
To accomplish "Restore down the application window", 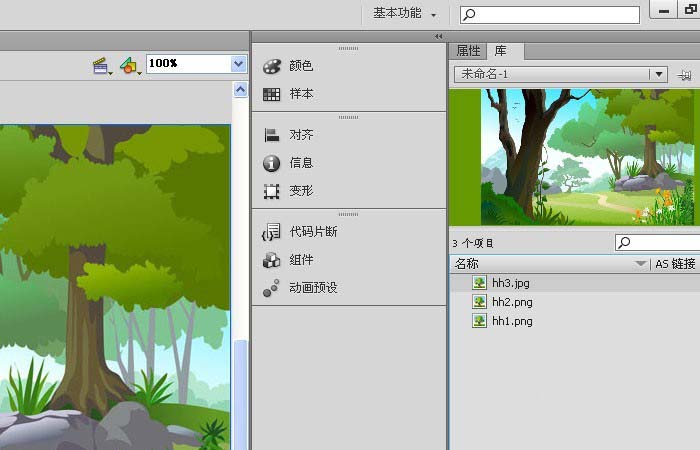I will tap(689, 9).
